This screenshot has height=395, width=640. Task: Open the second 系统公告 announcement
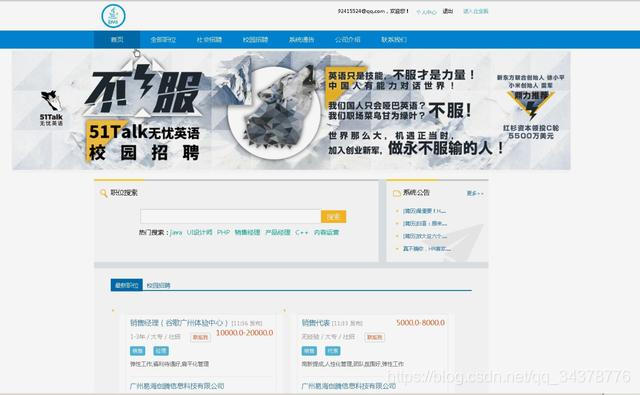(425, 224)
